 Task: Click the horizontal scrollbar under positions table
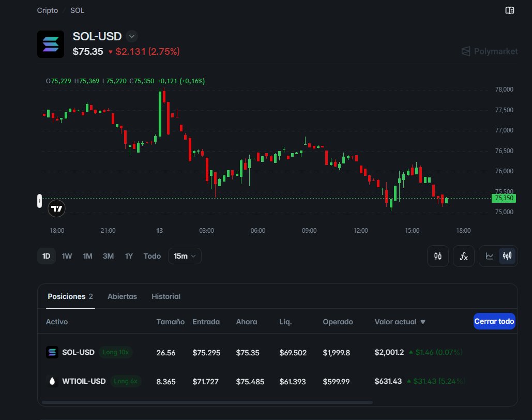207,402
